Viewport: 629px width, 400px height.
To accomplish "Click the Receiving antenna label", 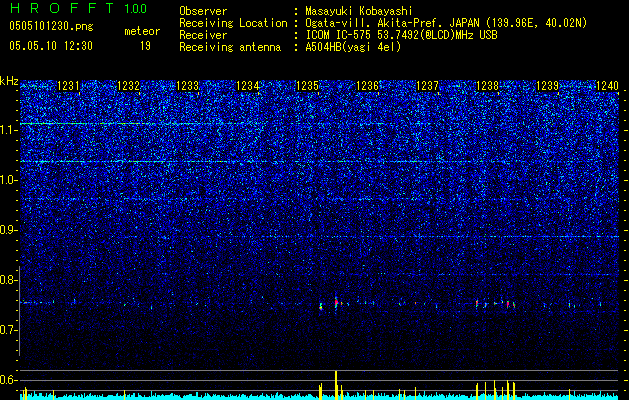I will pos(230,47).
